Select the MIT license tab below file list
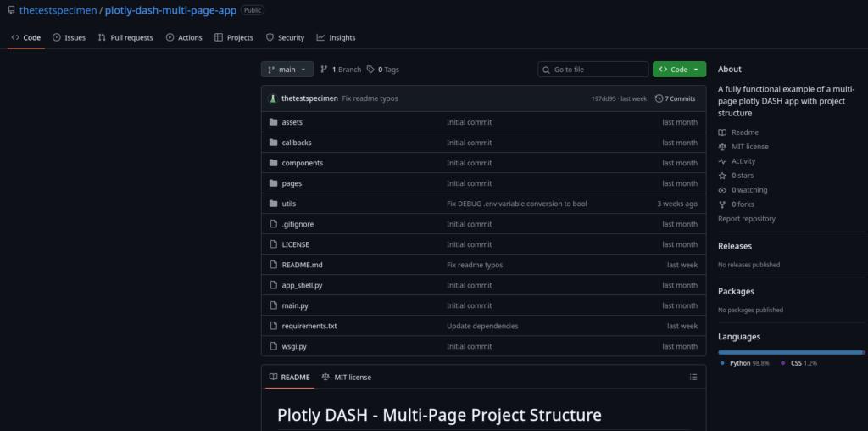Viewport: 868px width, 431px height. pos(347,378)
